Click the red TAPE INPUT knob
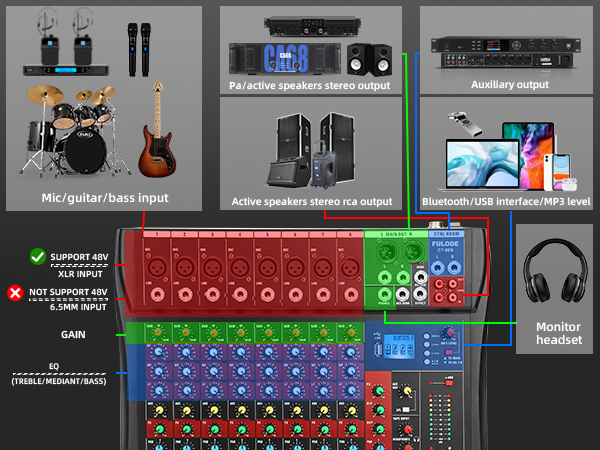The image size is (600, 450). (x=408, y=430)
